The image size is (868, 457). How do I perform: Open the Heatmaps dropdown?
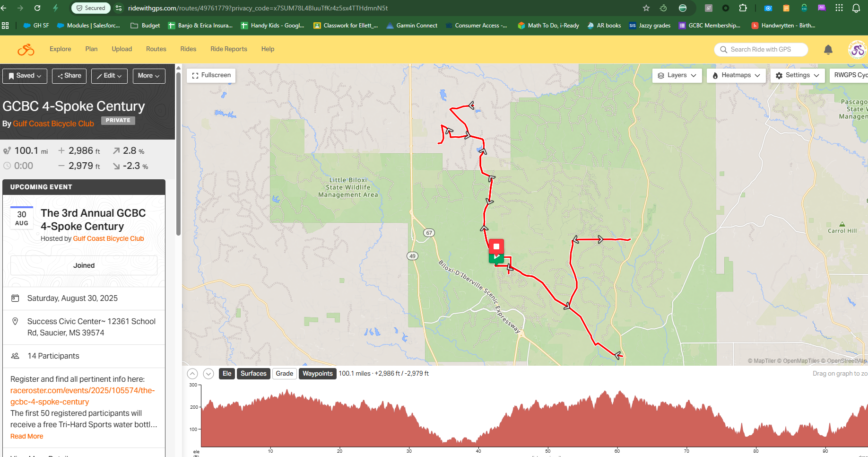point(736,75)
